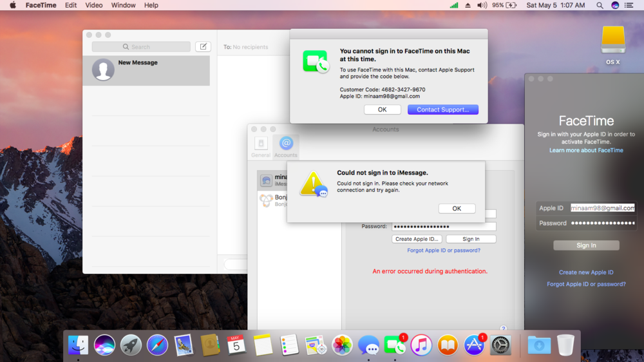Image resolution: width=644 pixels, height=362 pixels.
Task: Open Messages bubble icon in dock
Action: [368, 345]
